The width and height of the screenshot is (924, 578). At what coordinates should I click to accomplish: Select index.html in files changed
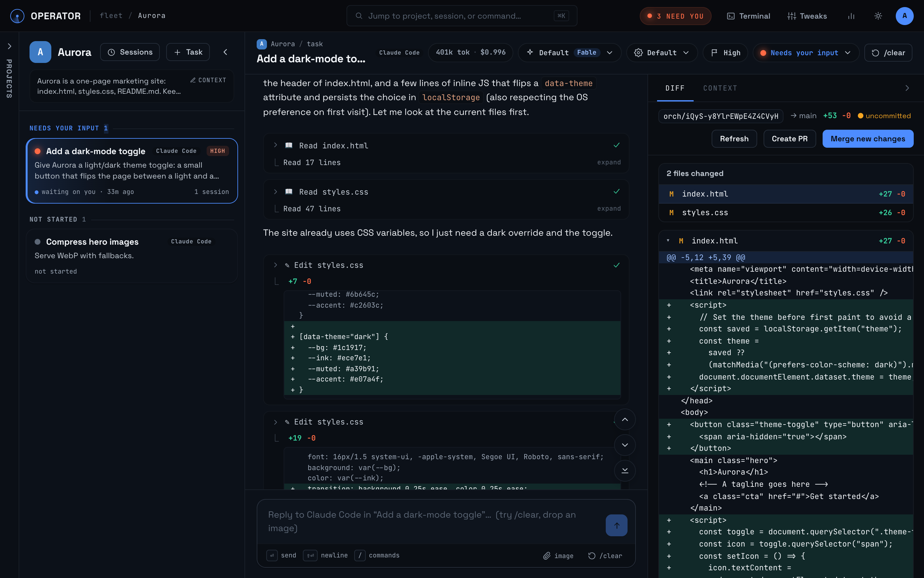(786, 194)
